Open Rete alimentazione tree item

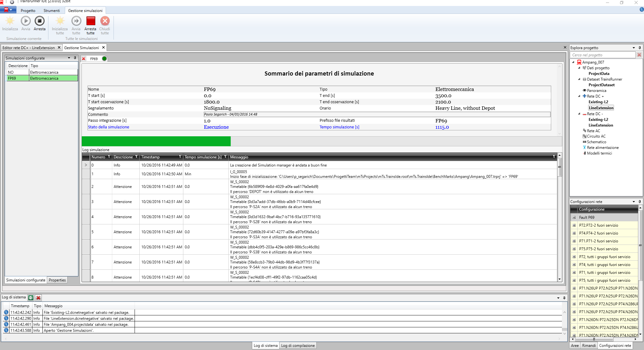(603, 148)
